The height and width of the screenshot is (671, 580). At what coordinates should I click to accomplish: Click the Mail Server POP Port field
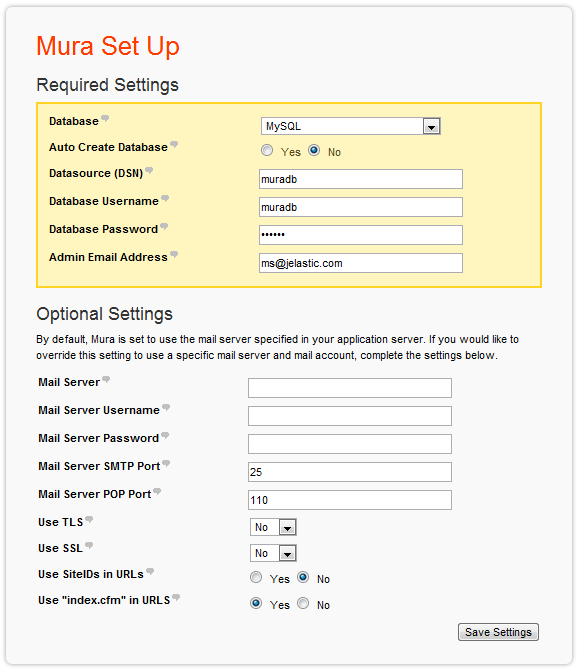point(350,500)
